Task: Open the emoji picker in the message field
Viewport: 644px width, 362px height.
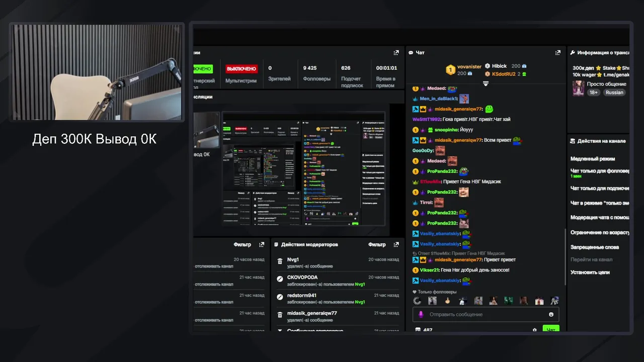Action: [x=551, y=314]
